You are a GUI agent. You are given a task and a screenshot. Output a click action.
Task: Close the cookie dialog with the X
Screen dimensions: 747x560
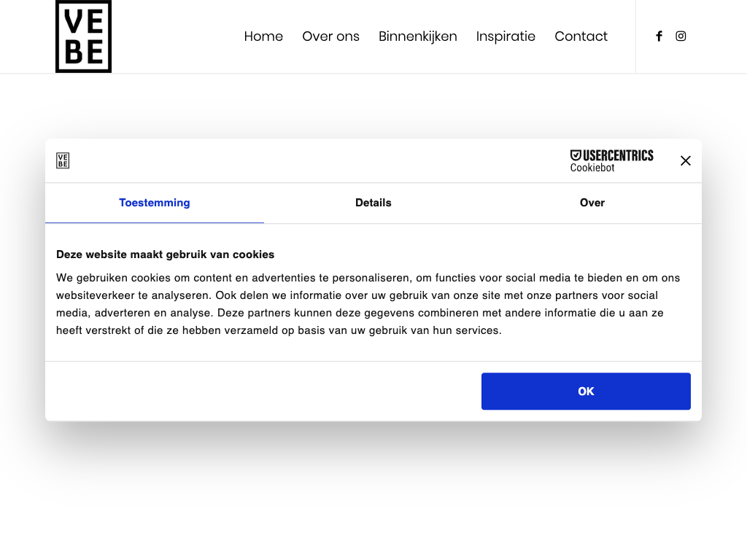685,161
